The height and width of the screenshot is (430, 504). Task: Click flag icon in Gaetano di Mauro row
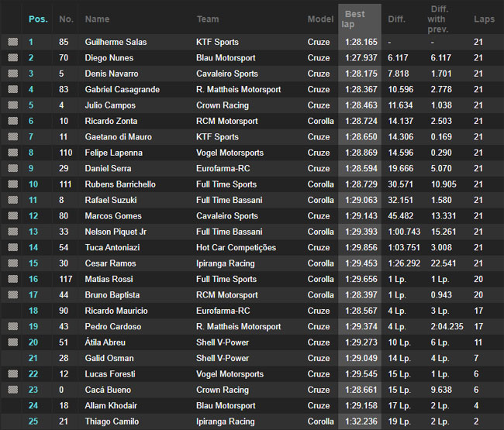coord(13,136)
